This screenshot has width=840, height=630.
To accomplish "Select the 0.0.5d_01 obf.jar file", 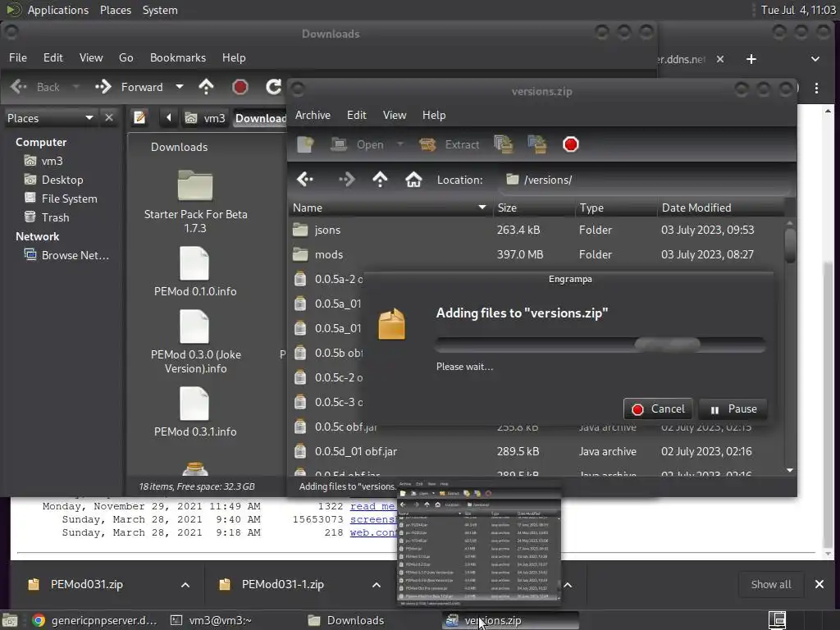I will coord(536,452).
